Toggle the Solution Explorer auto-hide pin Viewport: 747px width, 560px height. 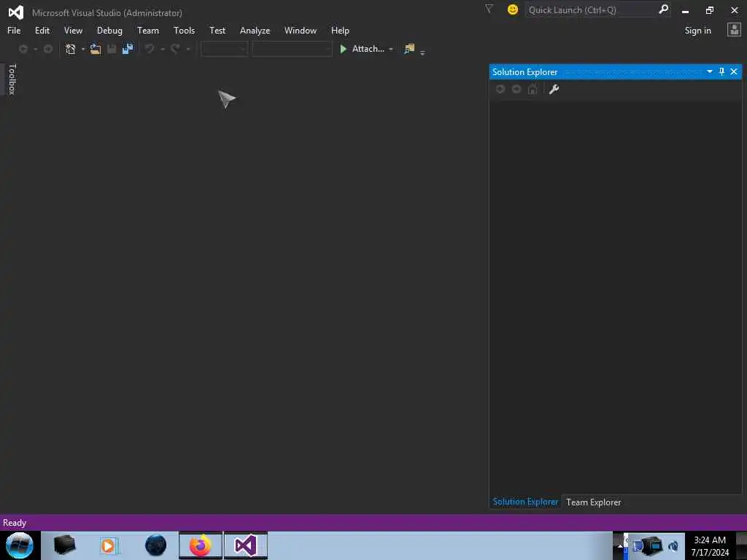(721, 71)
